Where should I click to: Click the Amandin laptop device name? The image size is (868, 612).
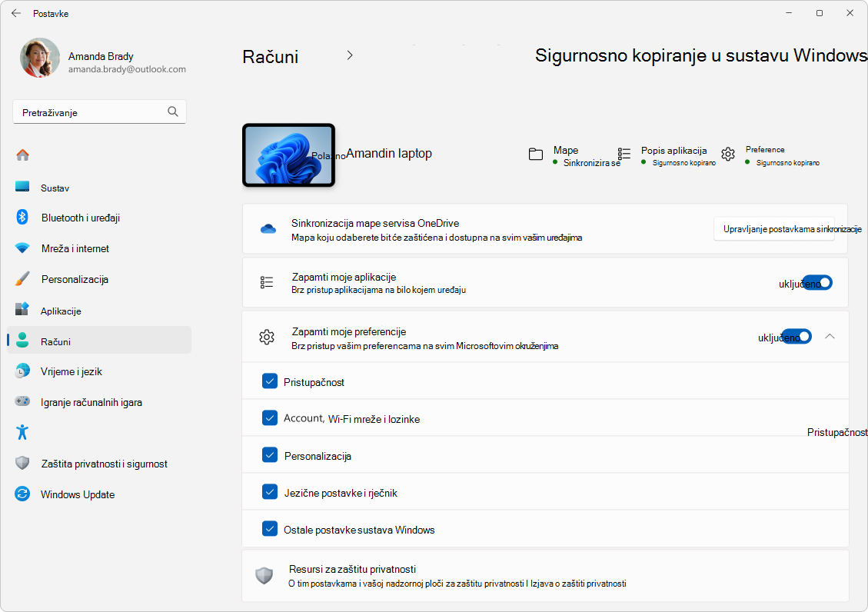click(x=388, y=153)
